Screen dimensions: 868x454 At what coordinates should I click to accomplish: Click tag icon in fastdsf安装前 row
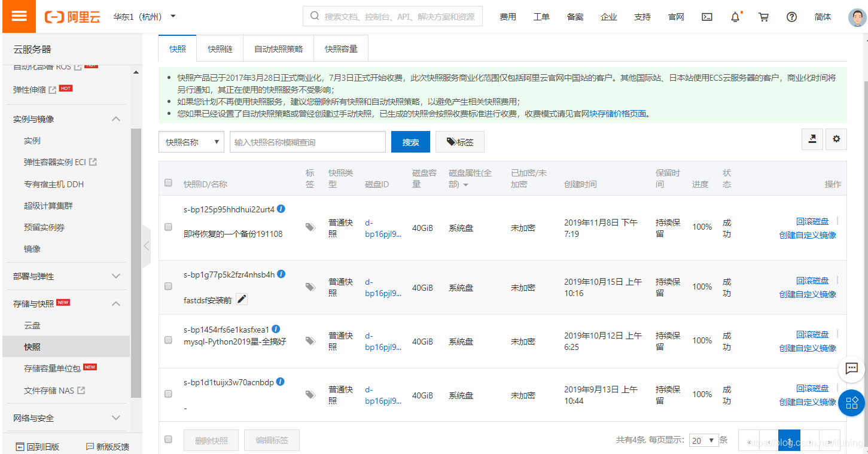click(x=310, y=287)
